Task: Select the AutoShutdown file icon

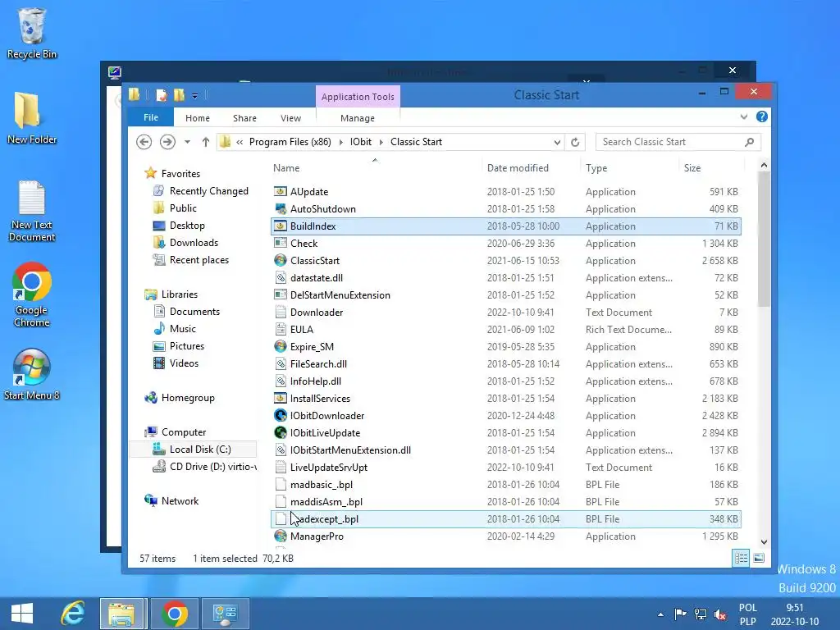Action: pyautogui.click(x=281, y=208)
